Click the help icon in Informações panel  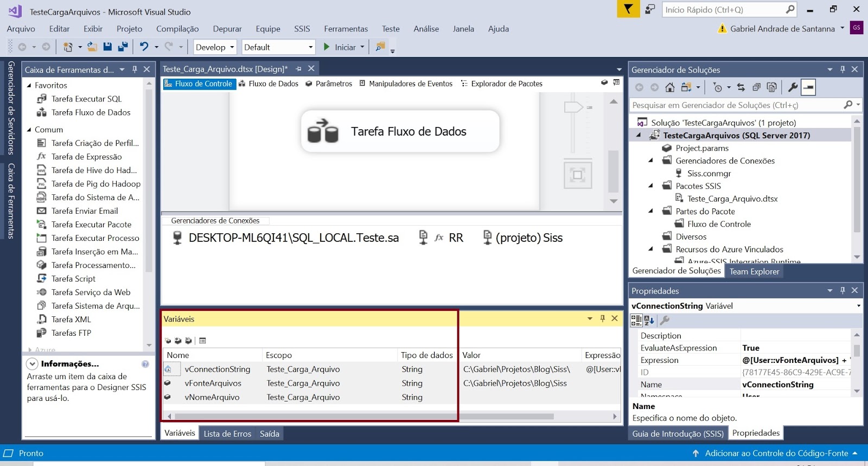tap(145, 364)
